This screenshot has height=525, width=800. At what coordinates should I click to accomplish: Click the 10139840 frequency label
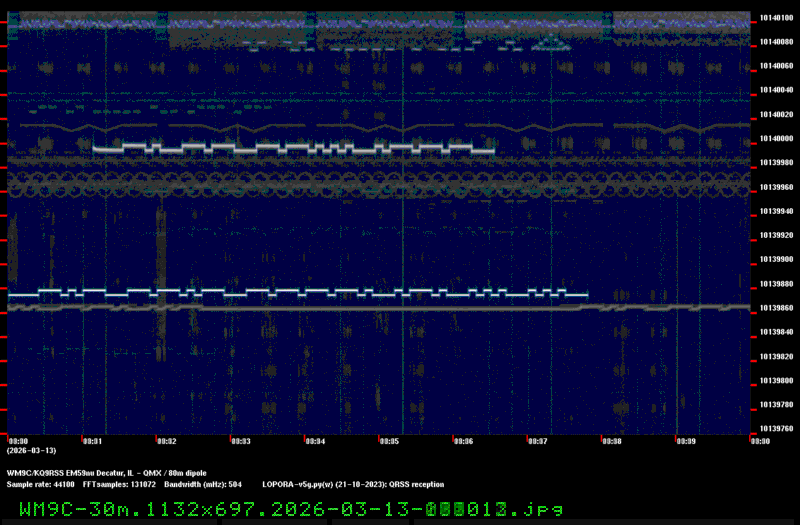point(776,332)
